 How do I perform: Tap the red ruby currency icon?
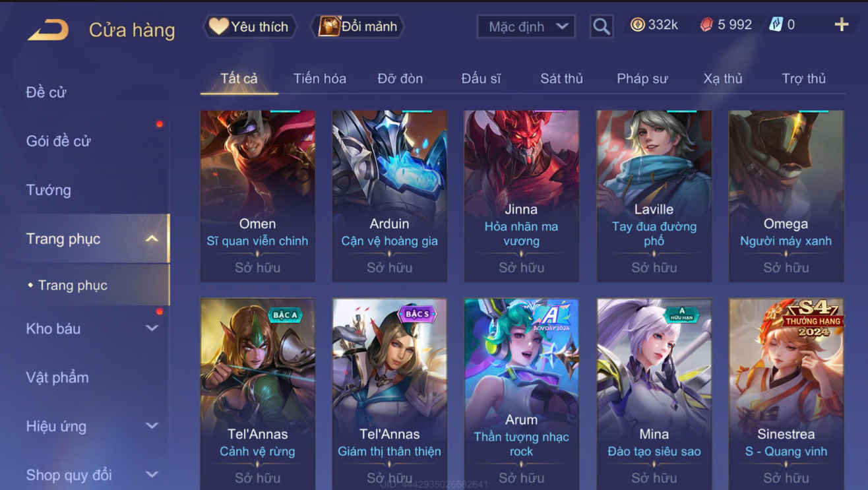(706, 25)
